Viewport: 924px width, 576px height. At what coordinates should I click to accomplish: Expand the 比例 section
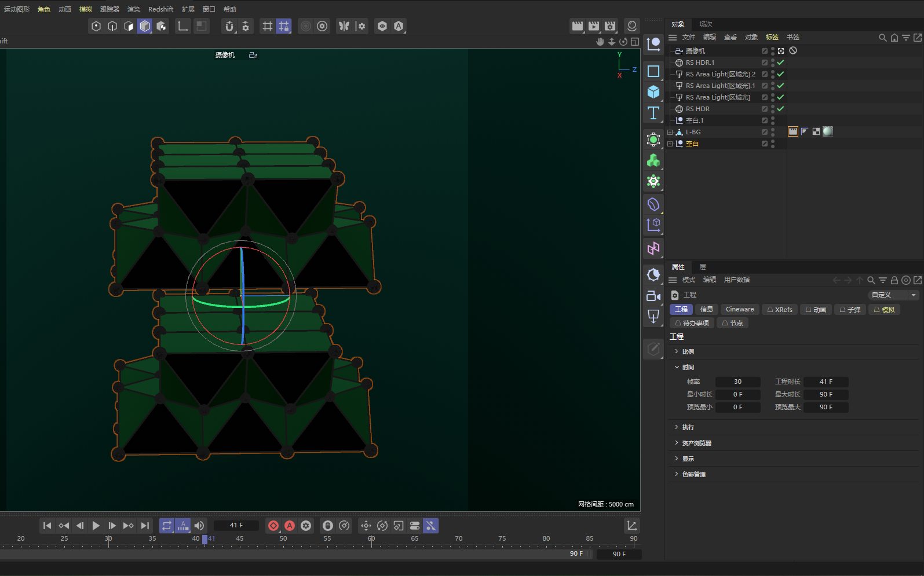pyautogui.click(x=676, y=351)
